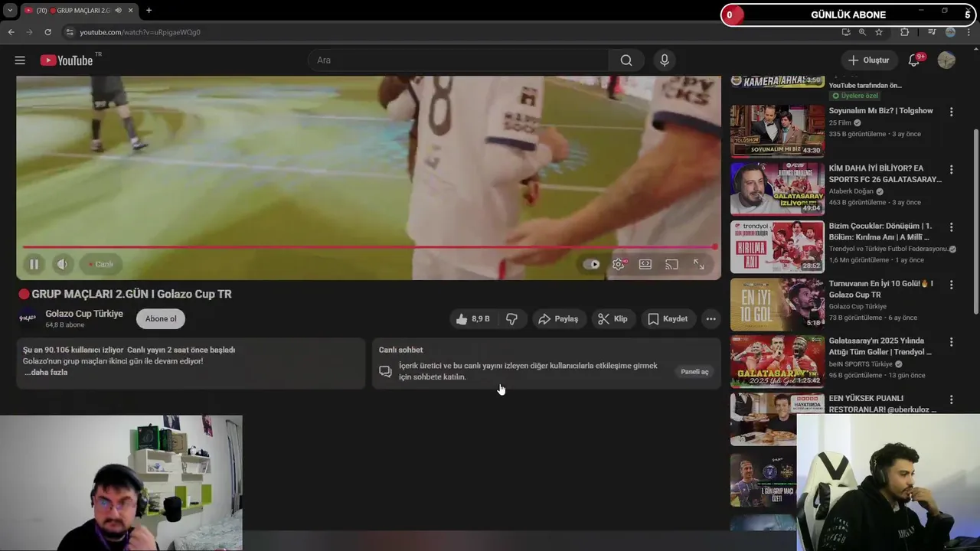
Task: Focus the Ara search field
Action: [x=458, y=60]
